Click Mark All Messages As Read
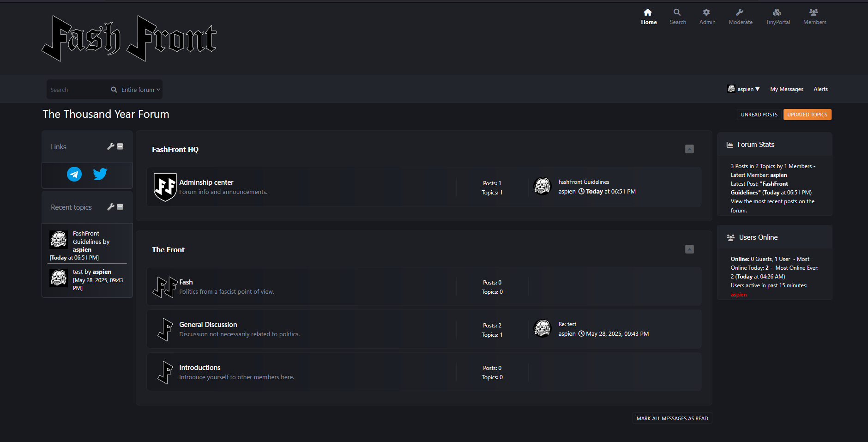Screen dimensions: 868x442 672,418
